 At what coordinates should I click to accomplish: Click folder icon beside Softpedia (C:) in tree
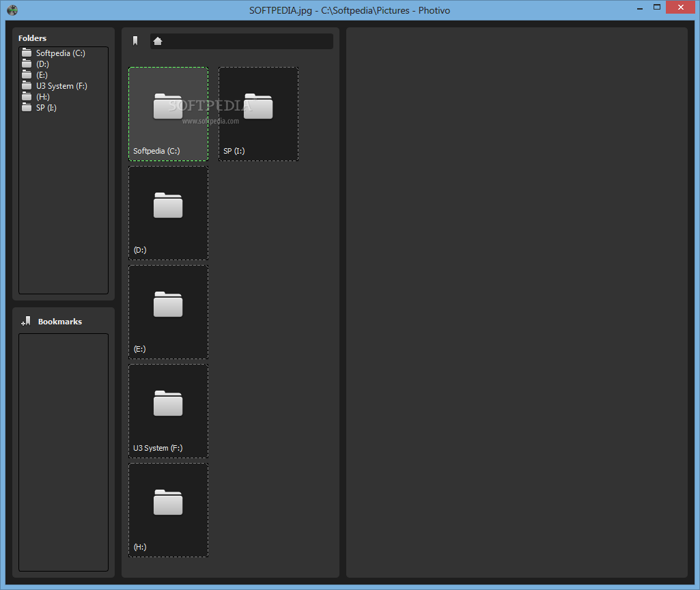[27, 53]
